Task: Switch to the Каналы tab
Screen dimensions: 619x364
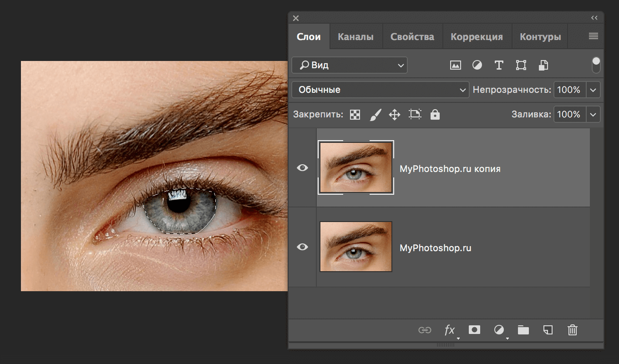Action: [x=355, y=36]
